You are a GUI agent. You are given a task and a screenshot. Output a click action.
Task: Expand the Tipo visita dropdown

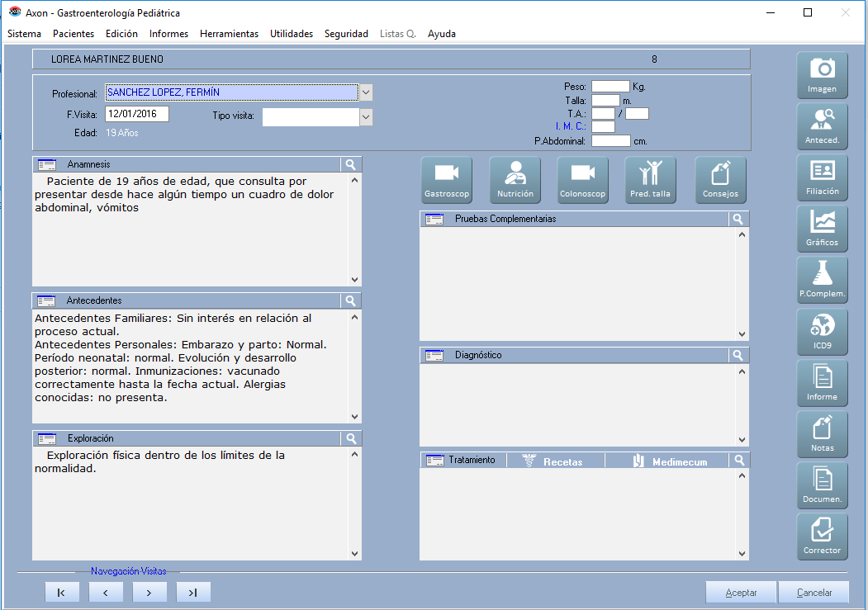coord(367,117)
